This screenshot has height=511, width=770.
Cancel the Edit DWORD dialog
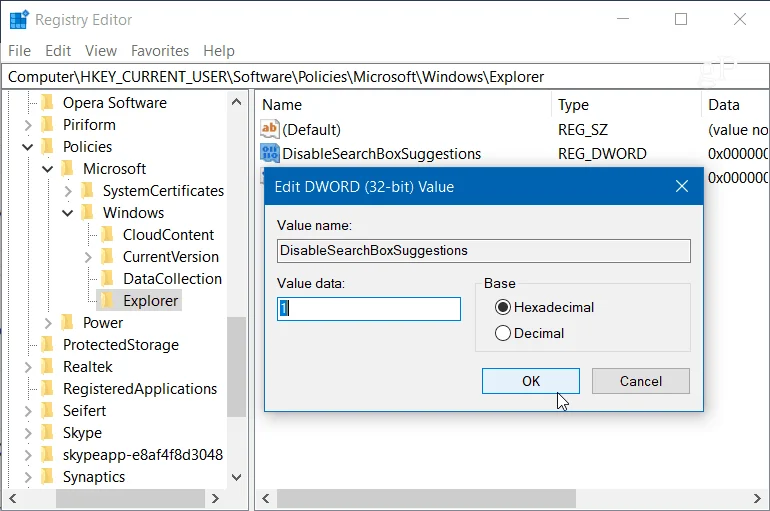point(640,381)
